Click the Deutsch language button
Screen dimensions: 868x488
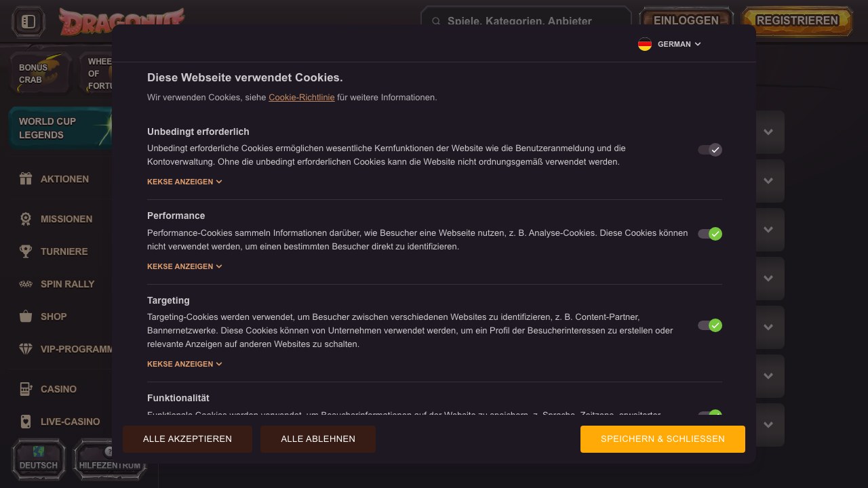click(39, 459)
